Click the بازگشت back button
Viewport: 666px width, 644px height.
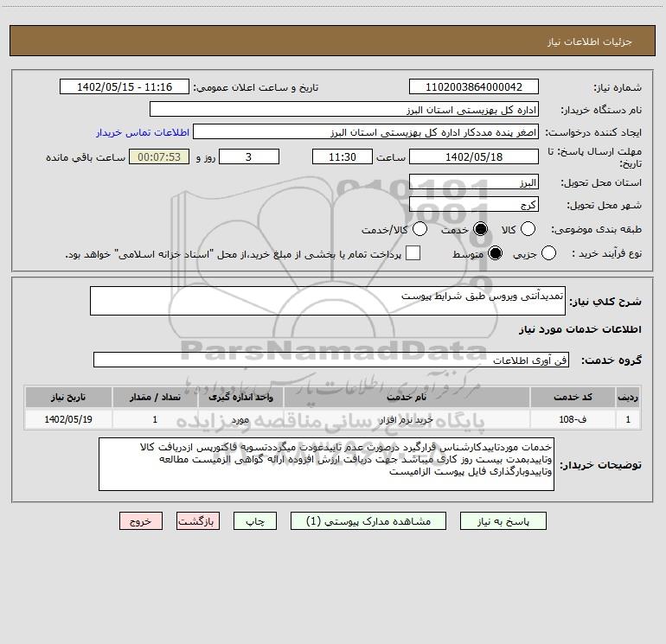pos(198,521)
